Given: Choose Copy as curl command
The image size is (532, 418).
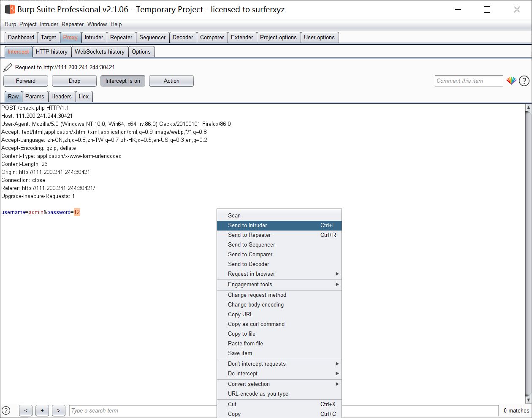Looking at the screenshot, I should [x=279, y=324].
